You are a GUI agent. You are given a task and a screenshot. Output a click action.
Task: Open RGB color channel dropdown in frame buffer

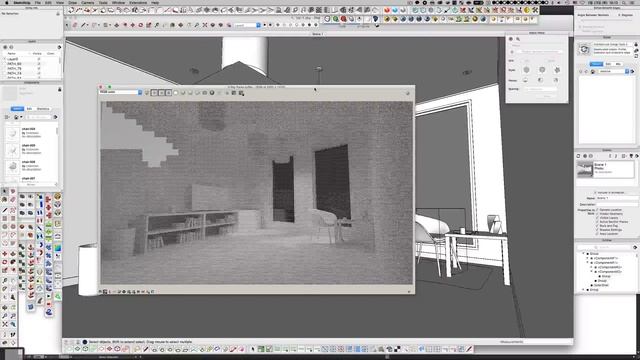121,93
